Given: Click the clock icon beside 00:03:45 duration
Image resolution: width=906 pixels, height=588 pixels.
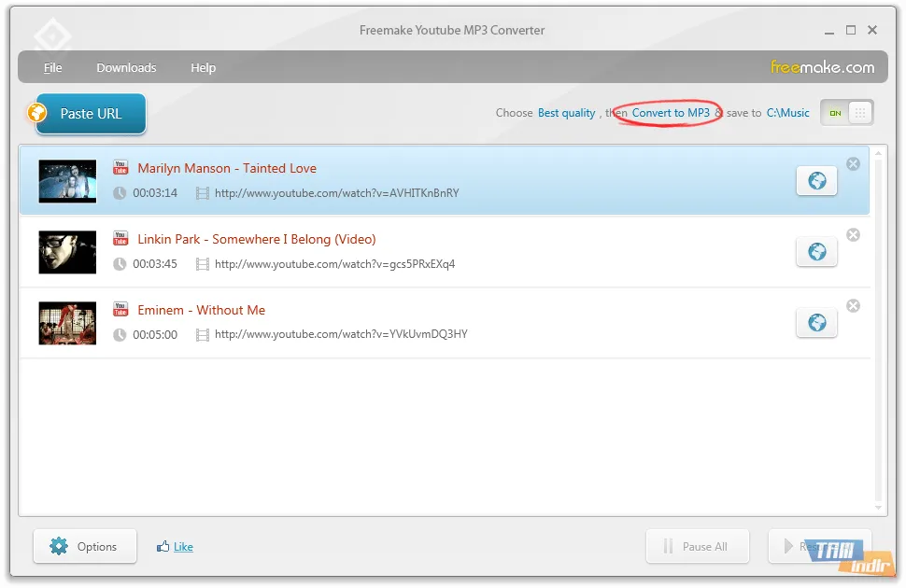Looking at the screenshot, I should (120, 263).
